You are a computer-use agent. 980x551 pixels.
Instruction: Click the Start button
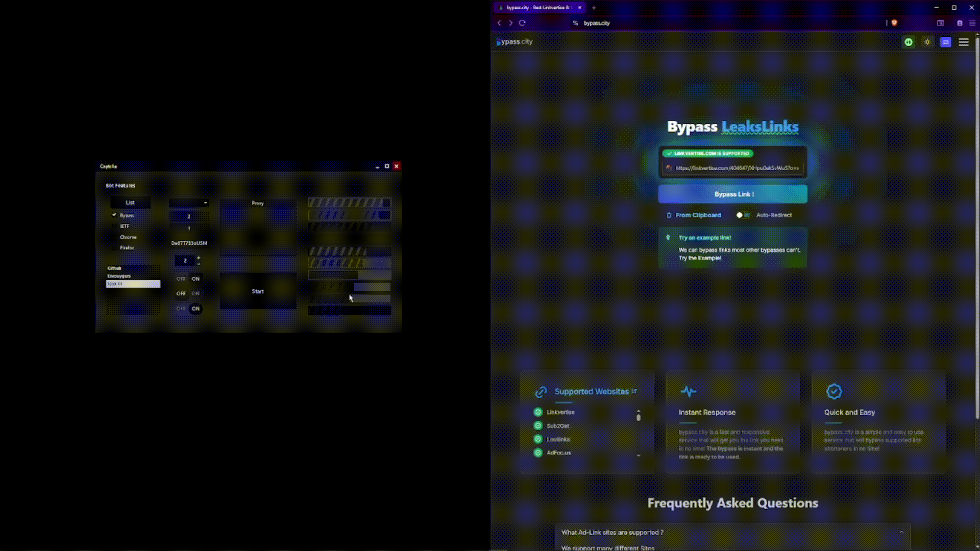coord(258,291)
